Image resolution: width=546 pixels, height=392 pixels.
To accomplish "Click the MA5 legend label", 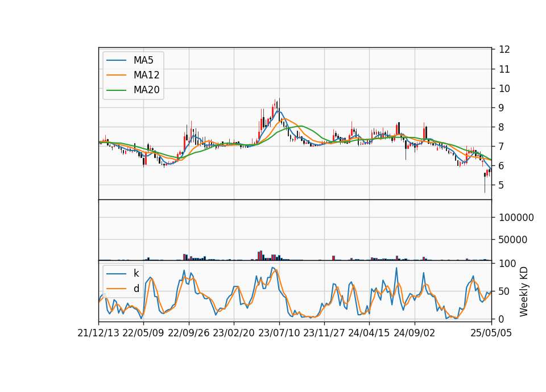I will [143, 60].
